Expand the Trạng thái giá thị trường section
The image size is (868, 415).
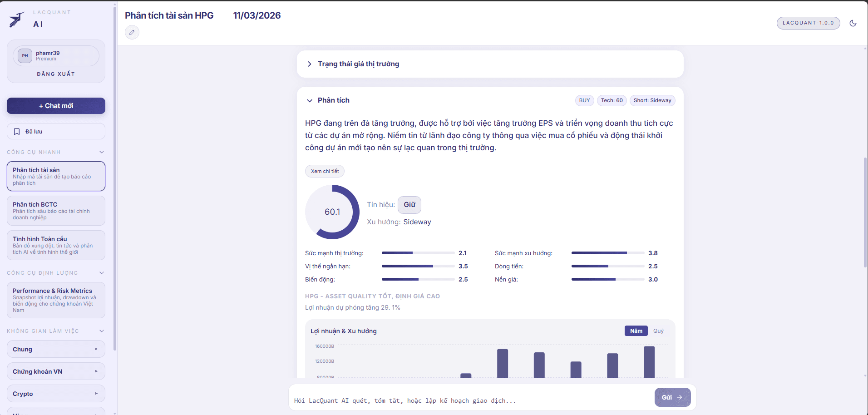point(310,64)
